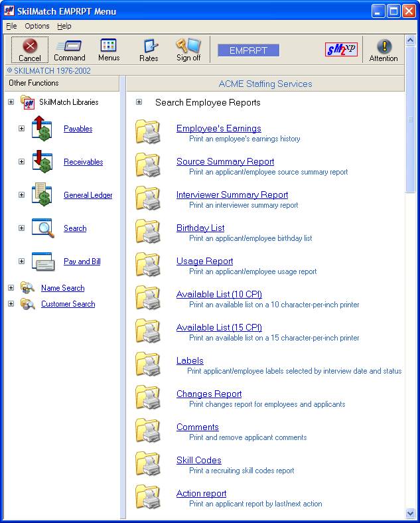
Task: Open the Employee's Earnings link
Action: tap(219, 128)
